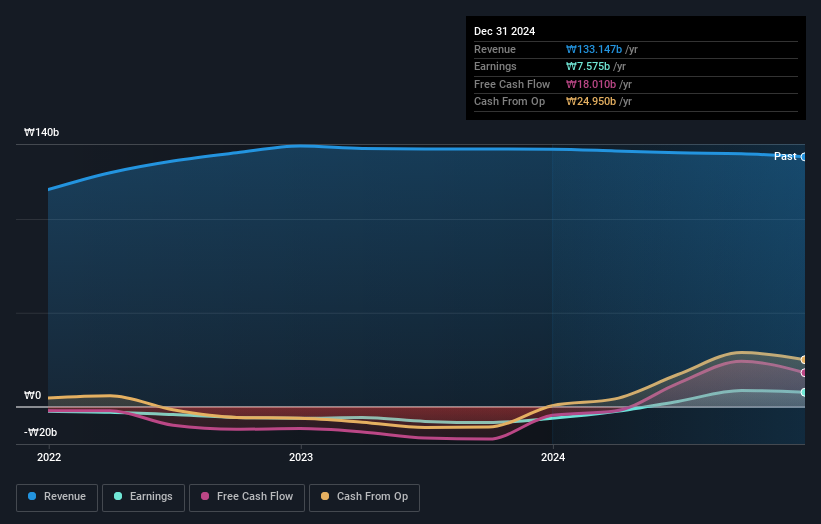821x524 pixels.
Task: Click the Cash From Op label in tooltip
Action: tap(509, 102)
